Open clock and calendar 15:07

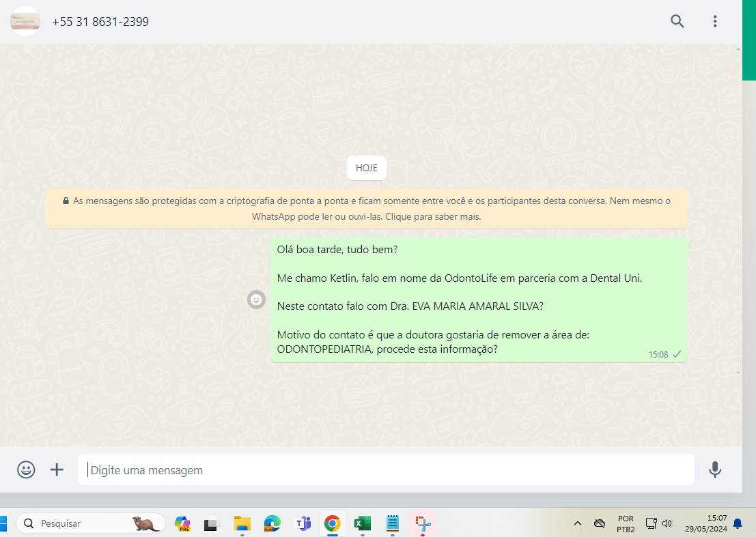click(706, 523)
